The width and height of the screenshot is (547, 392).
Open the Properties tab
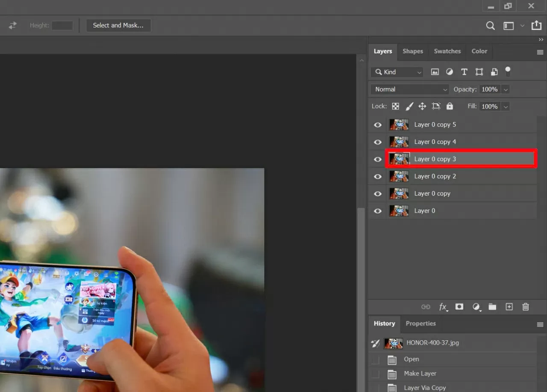(421, 324)
